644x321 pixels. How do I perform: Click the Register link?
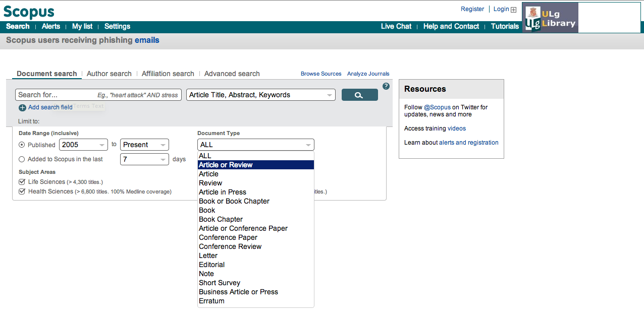[x=472, y=9]
